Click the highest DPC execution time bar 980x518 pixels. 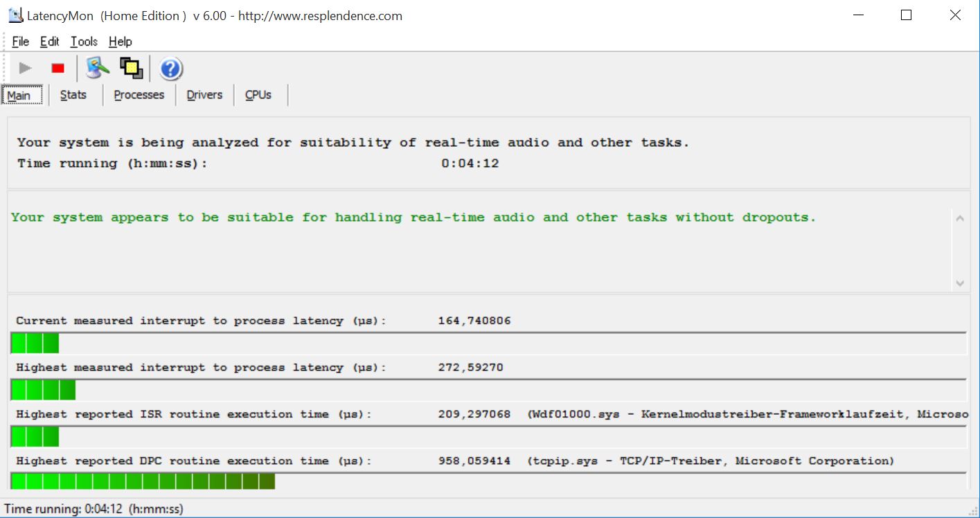point(489,481)
